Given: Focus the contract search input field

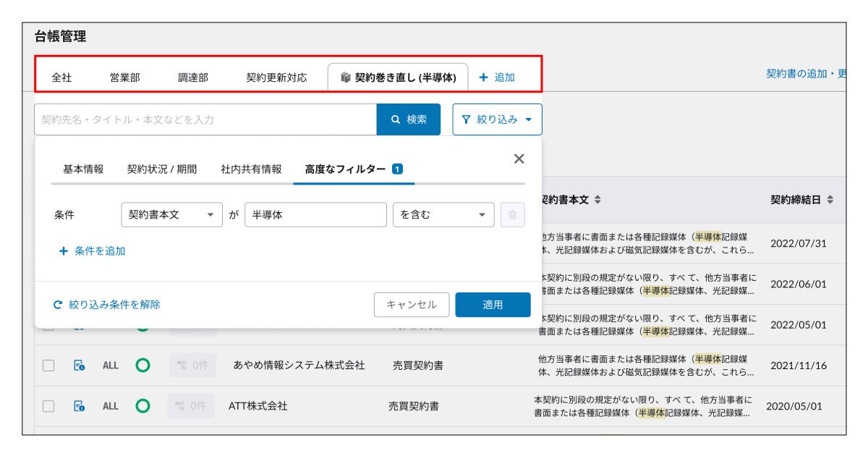Looking at the screenshot, I should tap(205, 119).
